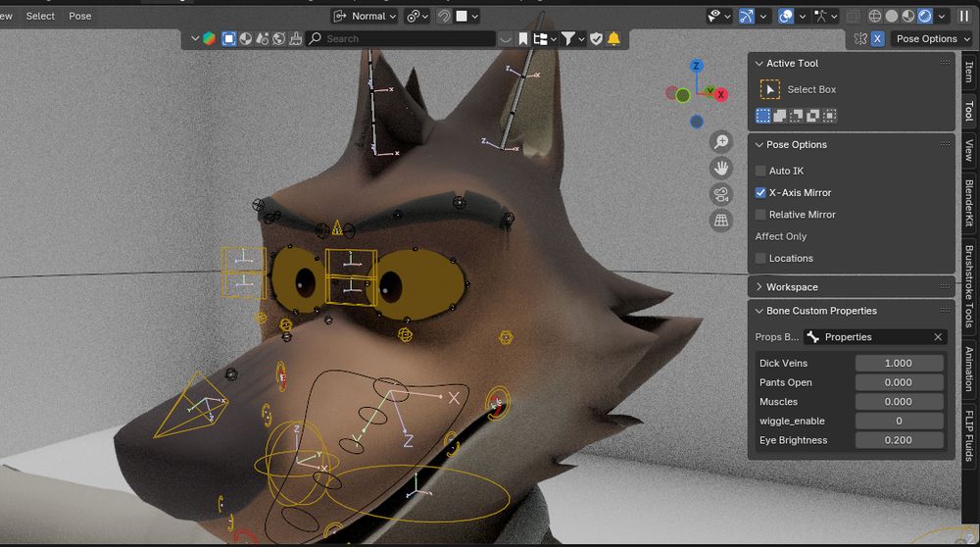The image size is (980, 547).
Task: Clear the Props Bone field with X
Action: [x=938, y=337]
